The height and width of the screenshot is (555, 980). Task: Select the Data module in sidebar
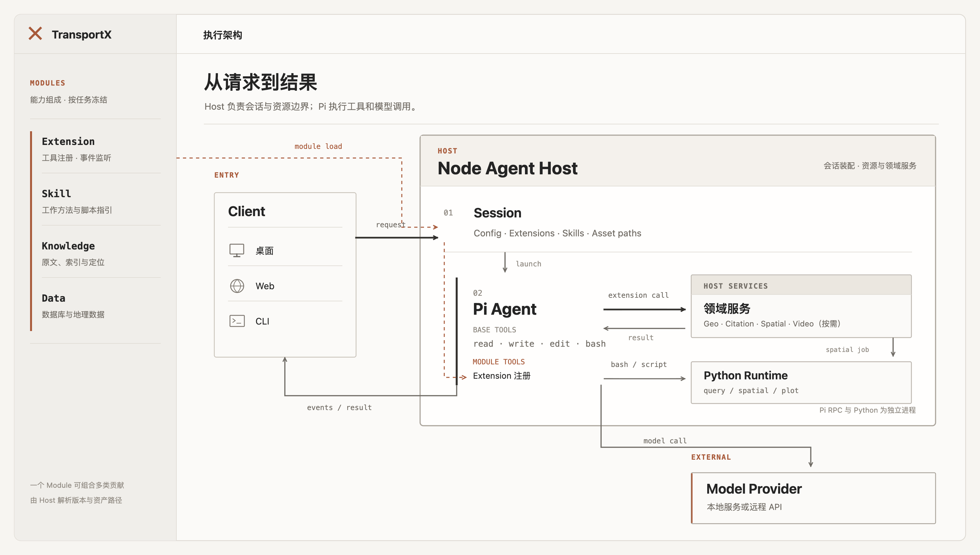101,306
